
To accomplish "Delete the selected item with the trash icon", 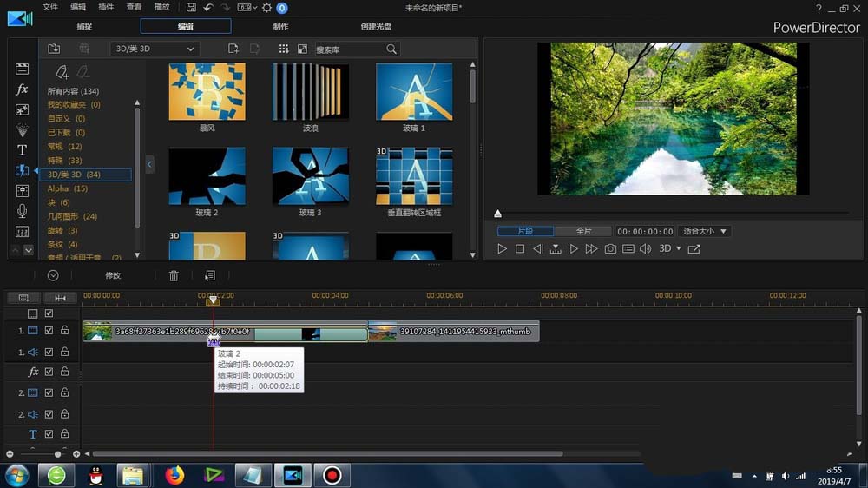I will click(174, 275).
